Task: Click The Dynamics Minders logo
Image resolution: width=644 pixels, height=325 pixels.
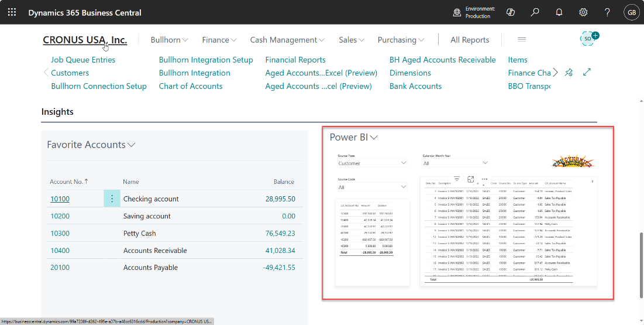Action: (573, 162)
